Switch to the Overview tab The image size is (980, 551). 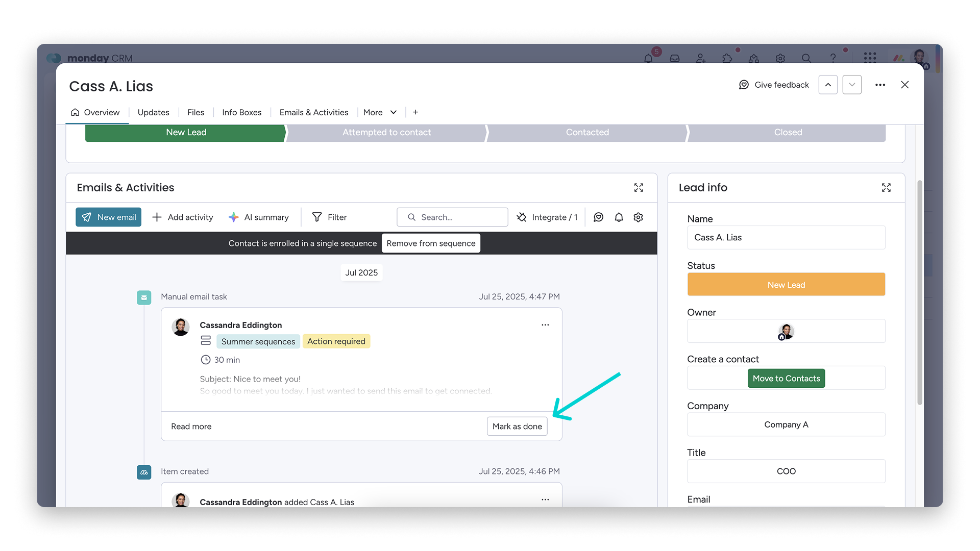point(95,112)
